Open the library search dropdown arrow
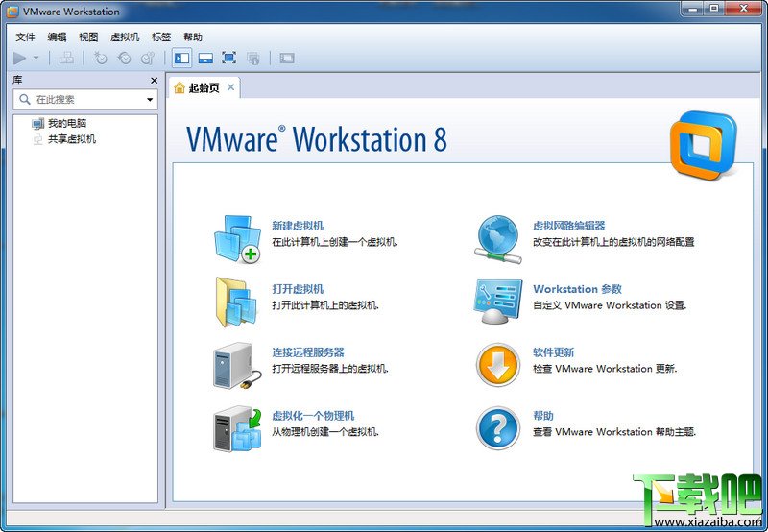 tap(150, 100)
